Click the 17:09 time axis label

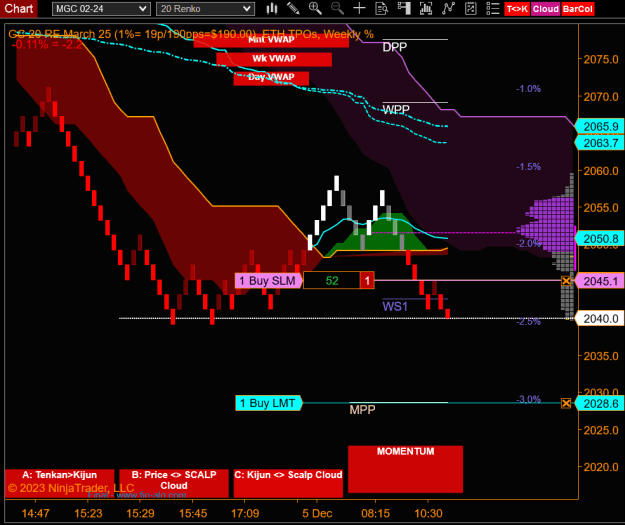tap(245, 513)
